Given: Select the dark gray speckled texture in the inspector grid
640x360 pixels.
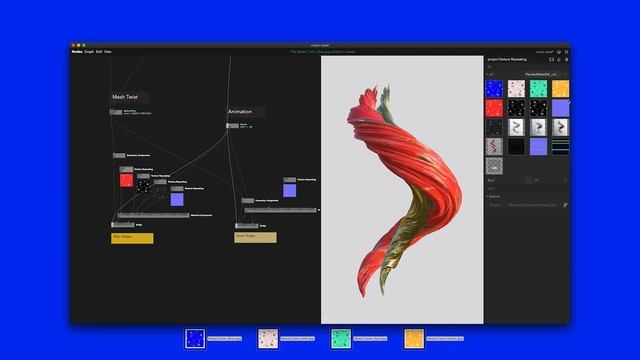Looking at the screenshot, I should coord(494,127).
